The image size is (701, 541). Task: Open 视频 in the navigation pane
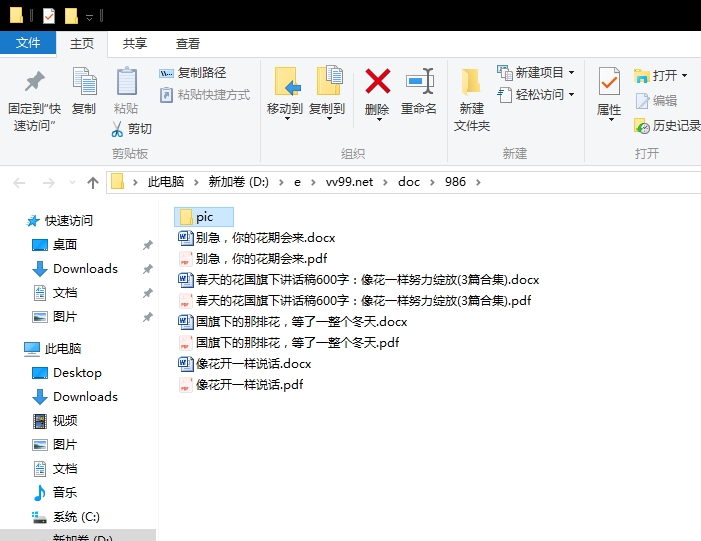[55, 421]
